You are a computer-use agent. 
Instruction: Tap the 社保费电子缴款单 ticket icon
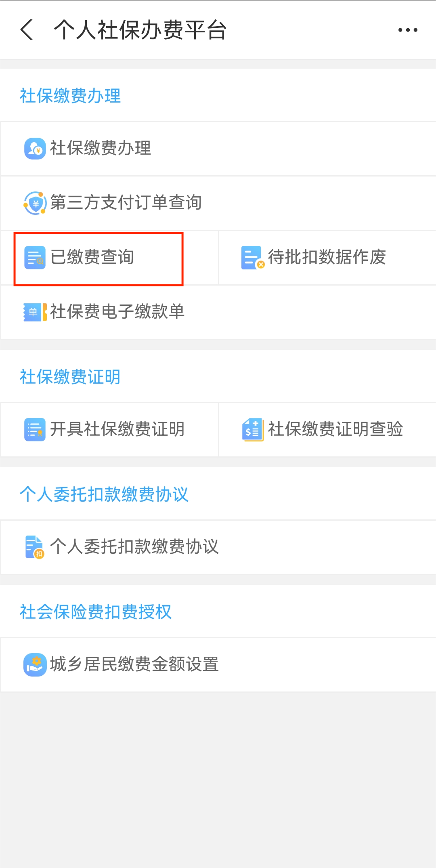click(35, 312)
